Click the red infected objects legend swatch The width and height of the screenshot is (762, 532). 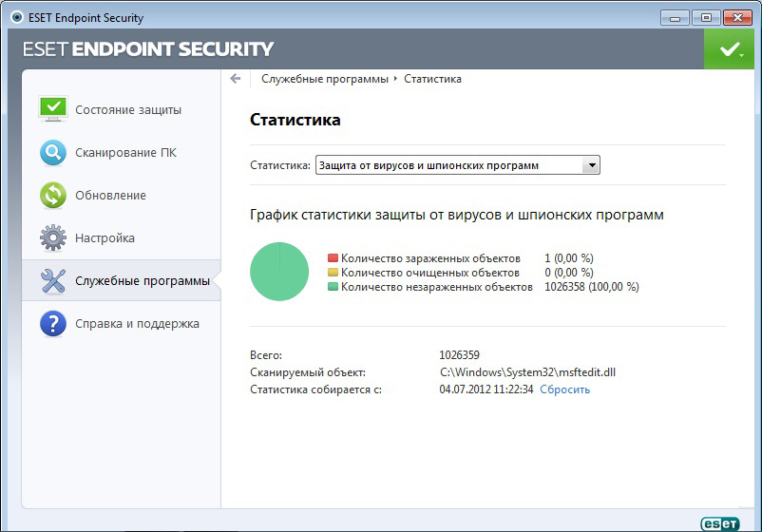coord(333,258)
